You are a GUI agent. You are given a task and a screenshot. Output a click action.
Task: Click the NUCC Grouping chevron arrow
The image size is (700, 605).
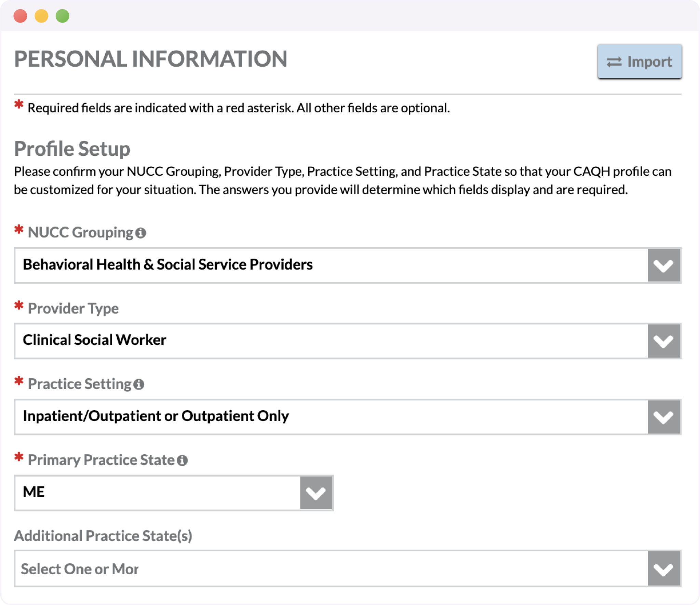tap(663, 265)
